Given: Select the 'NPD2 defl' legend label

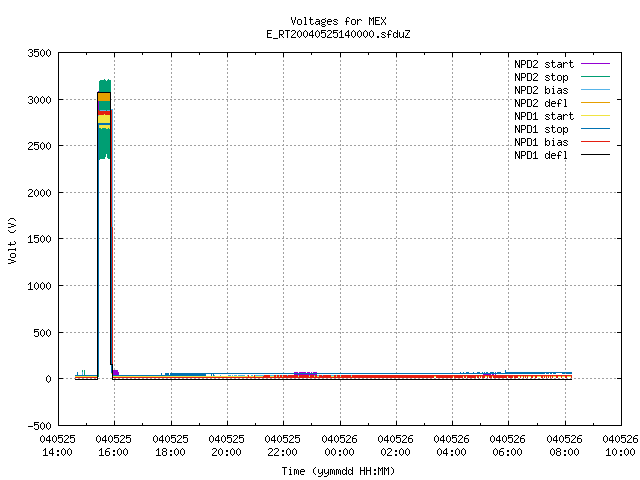Looking at the screenshot, I should [541, 103].
